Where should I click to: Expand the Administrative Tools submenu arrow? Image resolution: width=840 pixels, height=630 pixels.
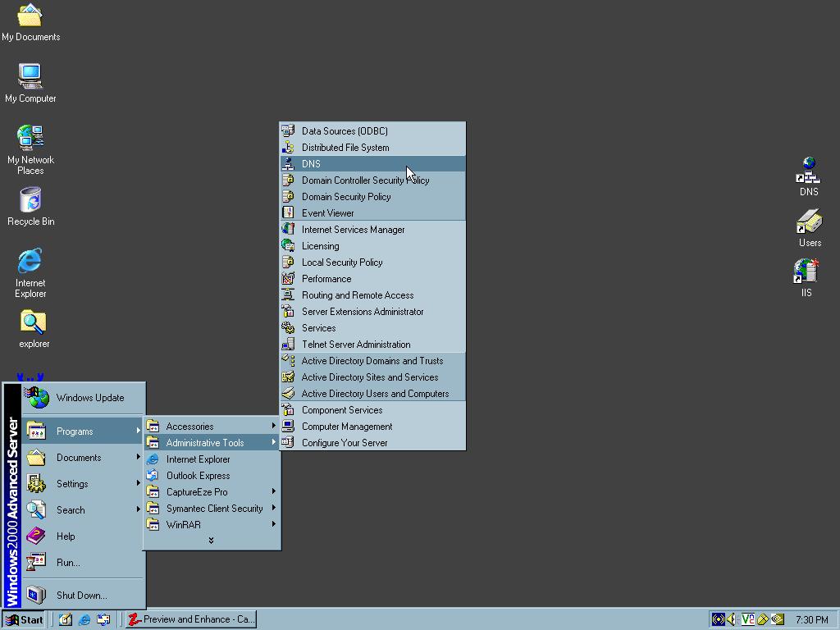click(274, 442)
